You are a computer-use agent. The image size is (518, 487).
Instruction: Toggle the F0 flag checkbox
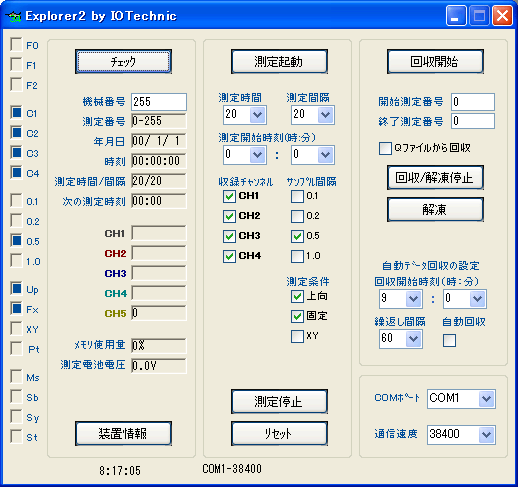coord(16,44)
